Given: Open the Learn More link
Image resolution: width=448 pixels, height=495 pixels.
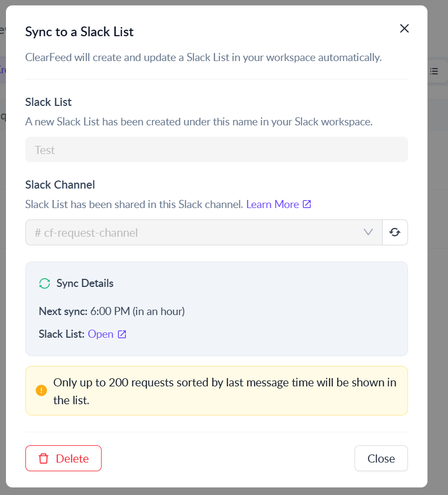Looking at the screenshot, I should point(272,204).
